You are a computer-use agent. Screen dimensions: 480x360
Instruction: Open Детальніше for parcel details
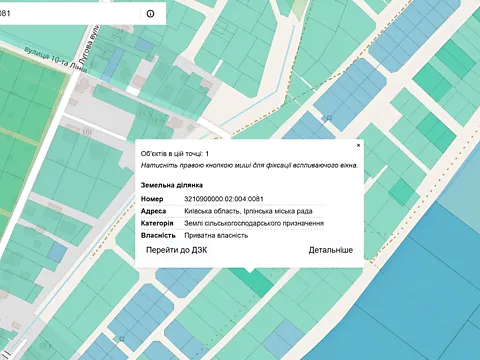coord(330,250)
